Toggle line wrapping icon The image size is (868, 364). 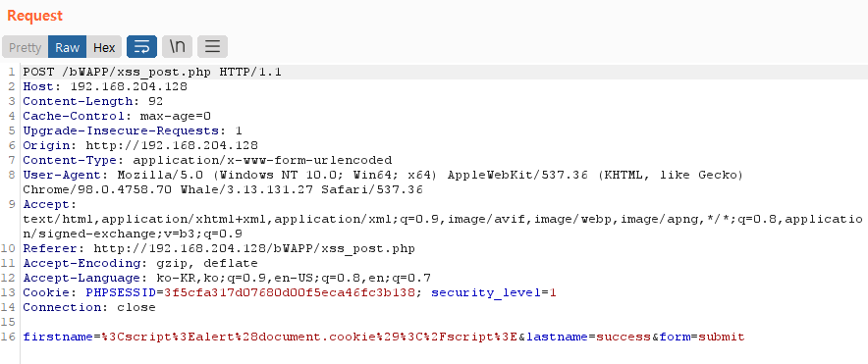(141, 47)
